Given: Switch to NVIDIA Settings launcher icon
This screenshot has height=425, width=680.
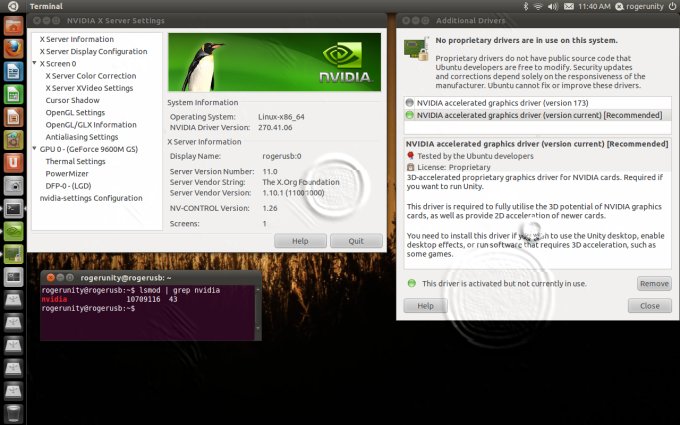Looking at the screenshot, I should 13,231.
